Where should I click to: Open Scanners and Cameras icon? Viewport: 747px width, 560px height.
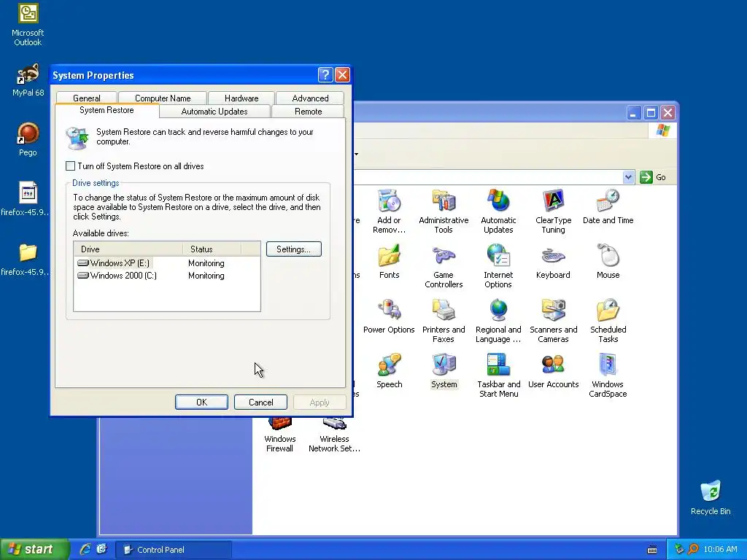point(553,321)
